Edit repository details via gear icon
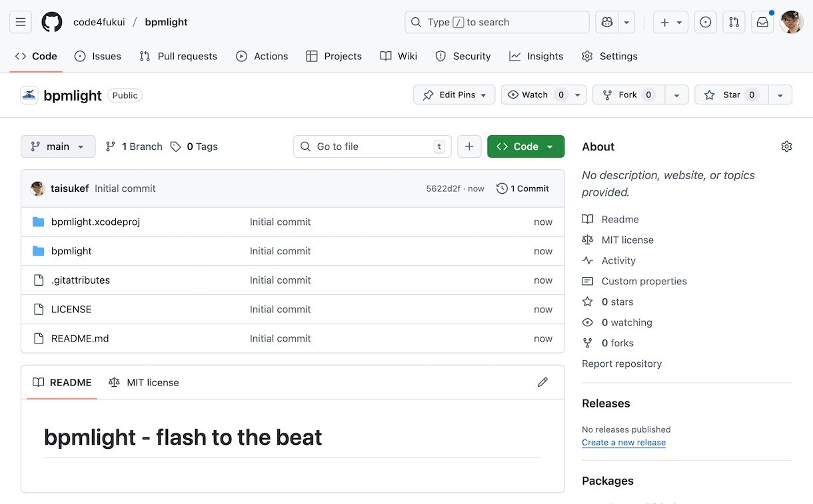Viewport: 813px width, 504px height. (786, 146)
